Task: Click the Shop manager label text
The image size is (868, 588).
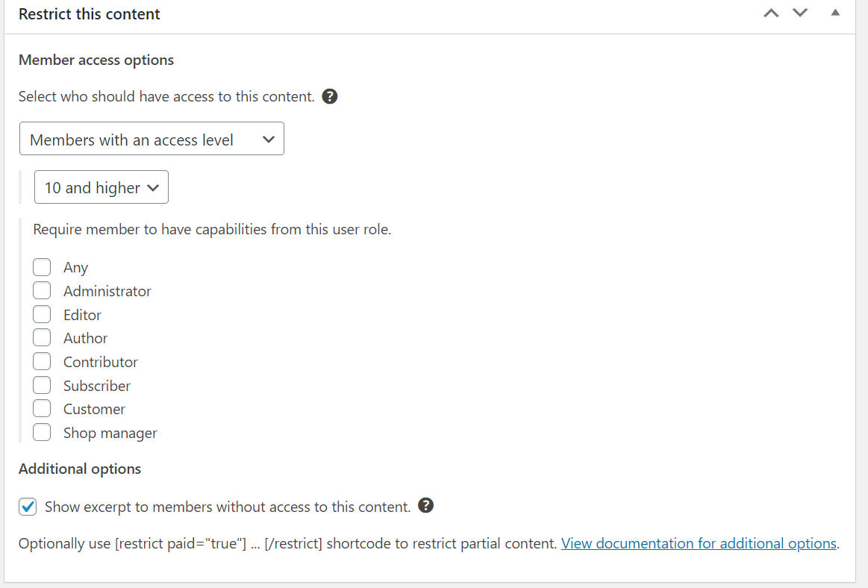Action: tap(110, 434)
